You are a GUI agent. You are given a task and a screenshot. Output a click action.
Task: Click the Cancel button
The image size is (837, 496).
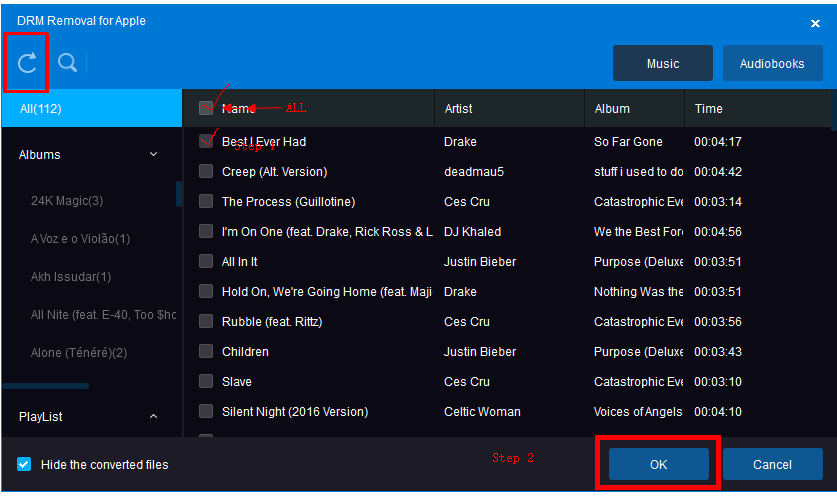point(772,464)
